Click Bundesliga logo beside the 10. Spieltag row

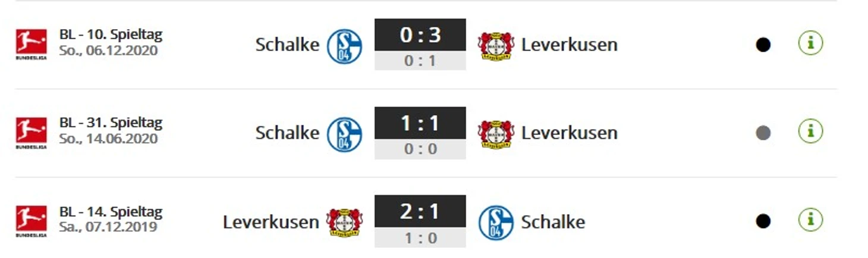[31, 45]
